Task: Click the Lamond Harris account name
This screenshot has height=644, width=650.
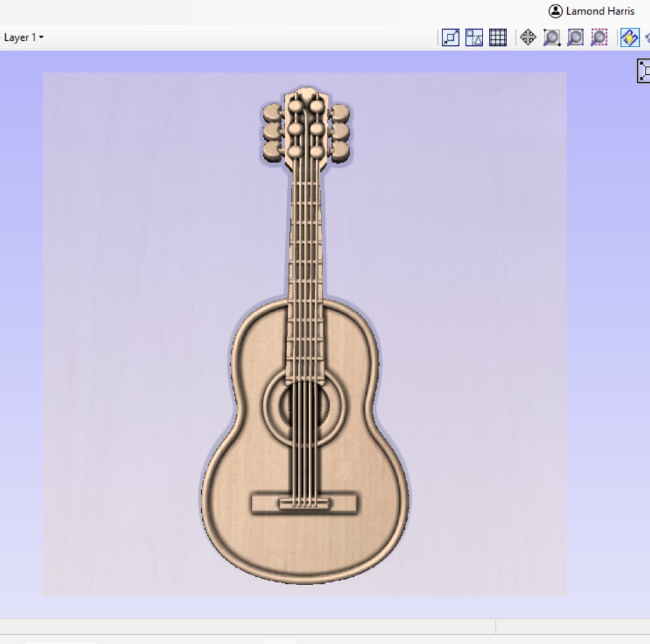Action: click(x=600, y=11)
